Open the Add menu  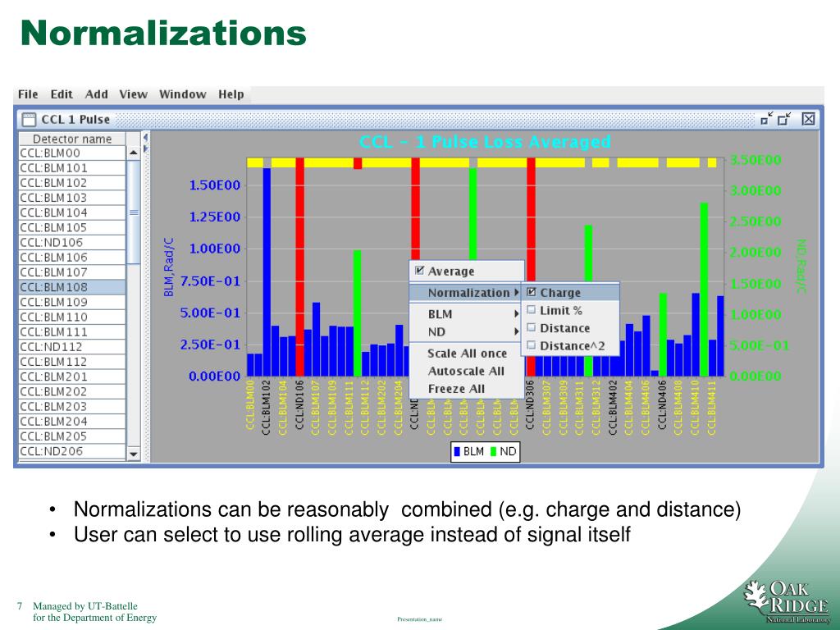point(97,94)
